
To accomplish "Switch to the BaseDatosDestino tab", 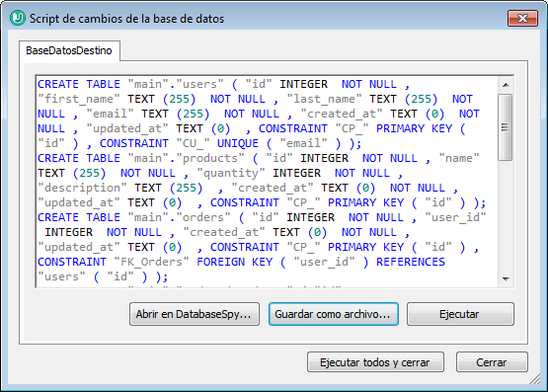I will coord(69,50).
